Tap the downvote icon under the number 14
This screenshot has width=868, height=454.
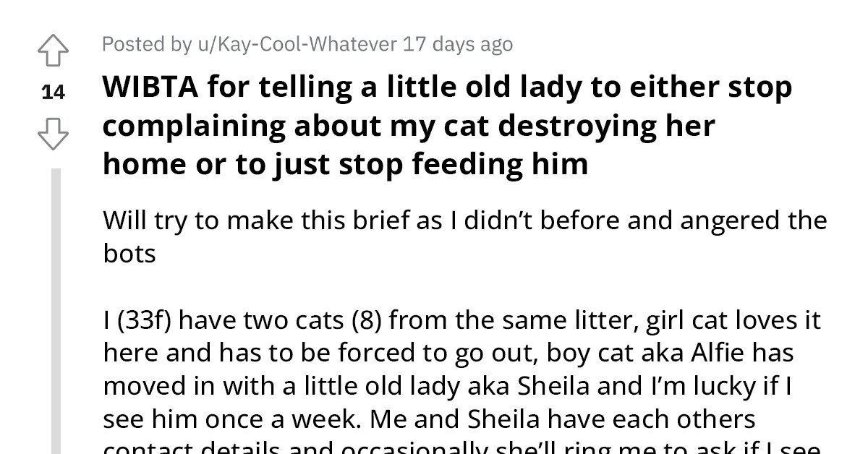pyautogui.click(x=53, y=134)
